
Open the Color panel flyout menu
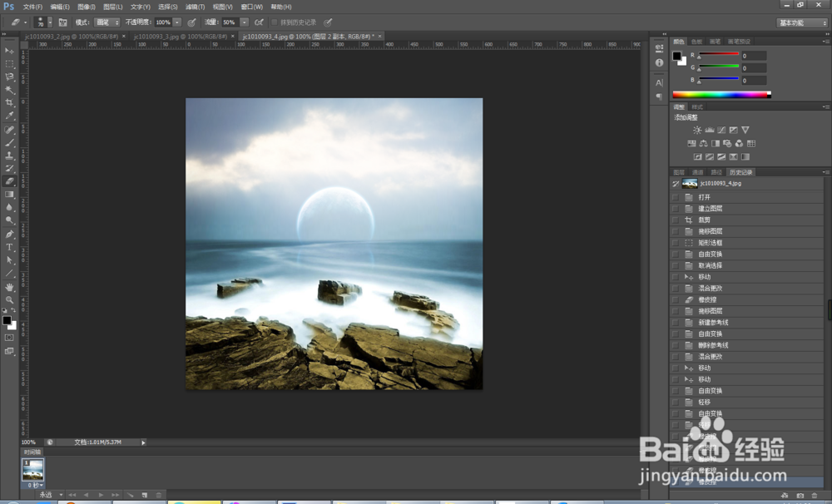pos(825,42)
